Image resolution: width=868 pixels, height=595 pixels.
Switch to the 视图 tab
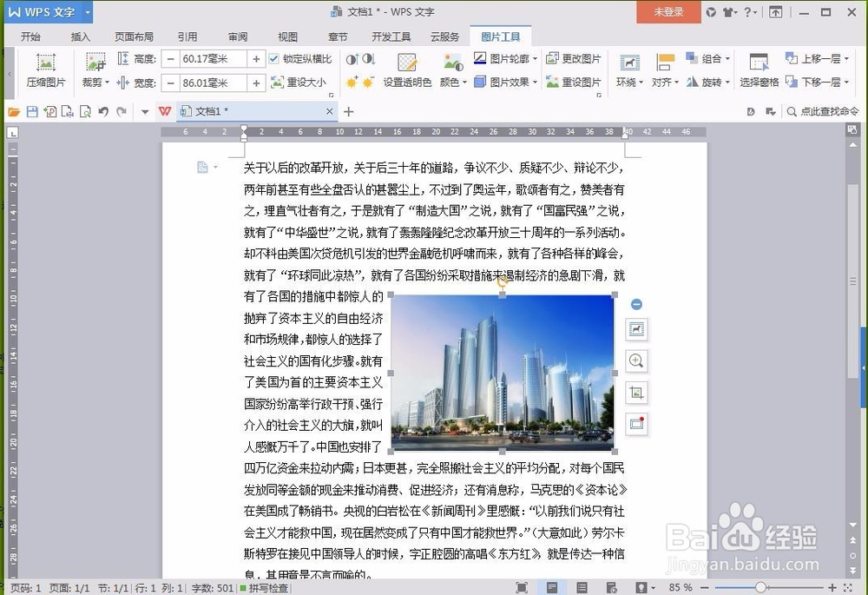click(x=287, y=36)
